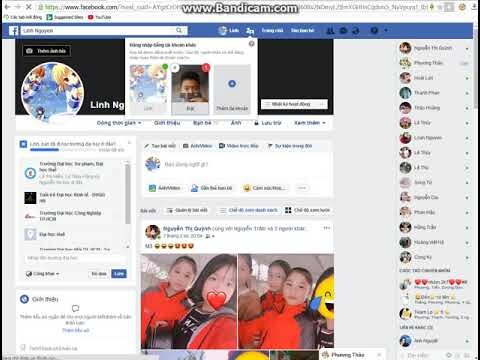The image size is (480, 360).
Task: Switch to the Đạt account tile
Action: point(190,89)
